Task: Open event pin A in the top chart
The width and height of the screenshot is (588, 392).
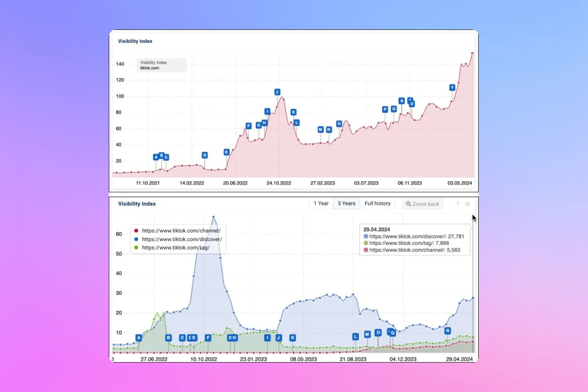Action: [x=156, y=157]
